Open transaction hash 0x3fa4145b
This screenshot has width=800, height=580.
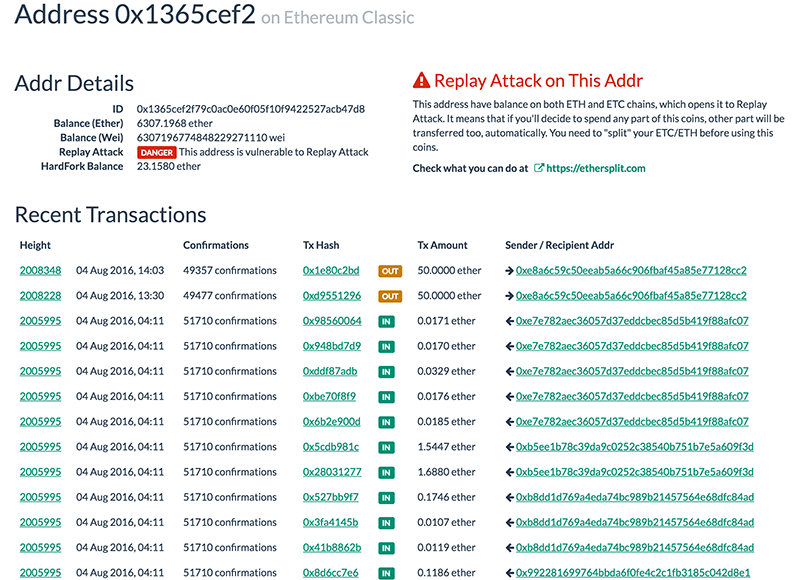(x=330, y=522)
